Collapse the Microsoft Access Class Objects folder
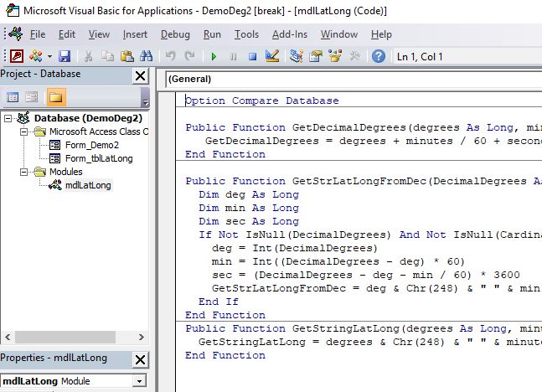 23,132
